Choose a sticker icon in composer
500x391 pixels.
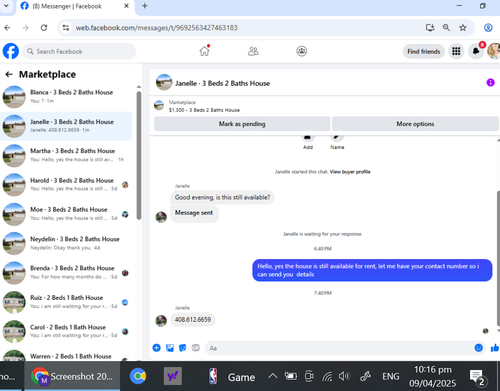183,348
